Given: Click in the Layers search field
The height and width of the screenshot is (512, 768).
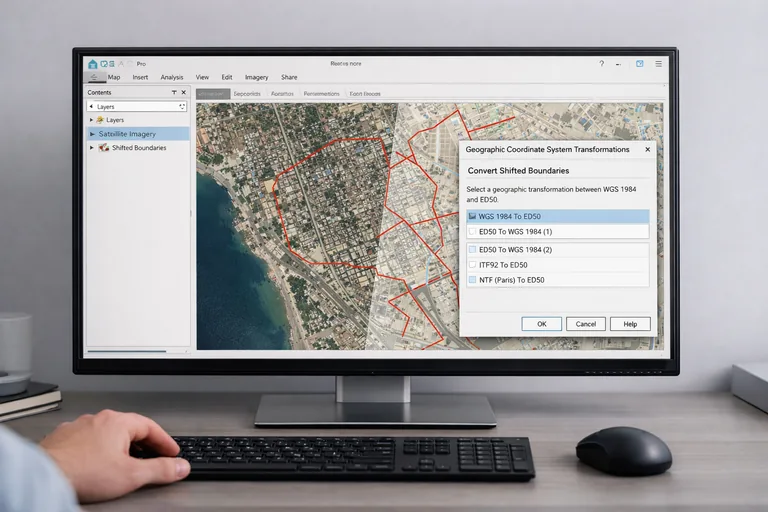Looking at the screenshot, I should (x=137, y=106).
